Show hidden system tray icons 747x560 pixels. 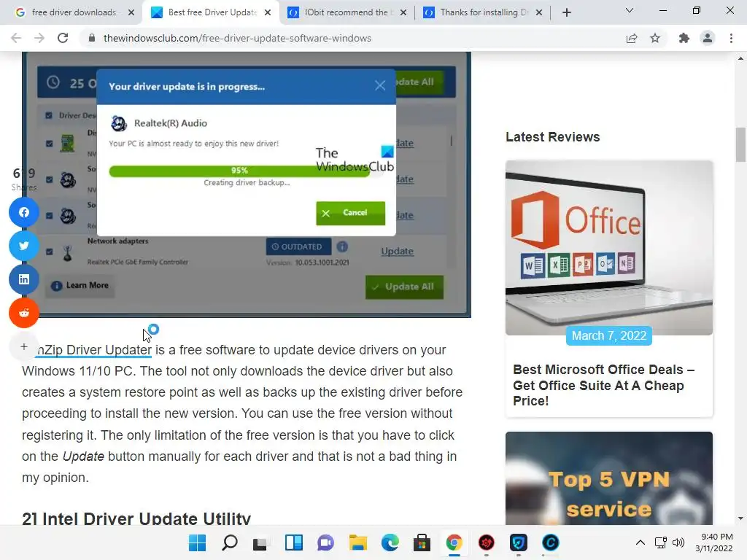click(x=640, y=542)
